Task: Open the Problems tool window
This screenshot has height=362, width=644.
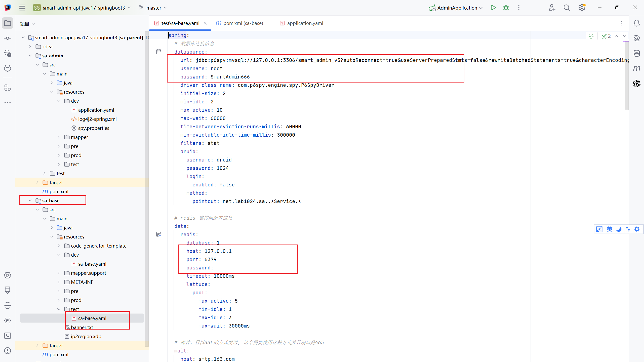Action: (8, 351)
